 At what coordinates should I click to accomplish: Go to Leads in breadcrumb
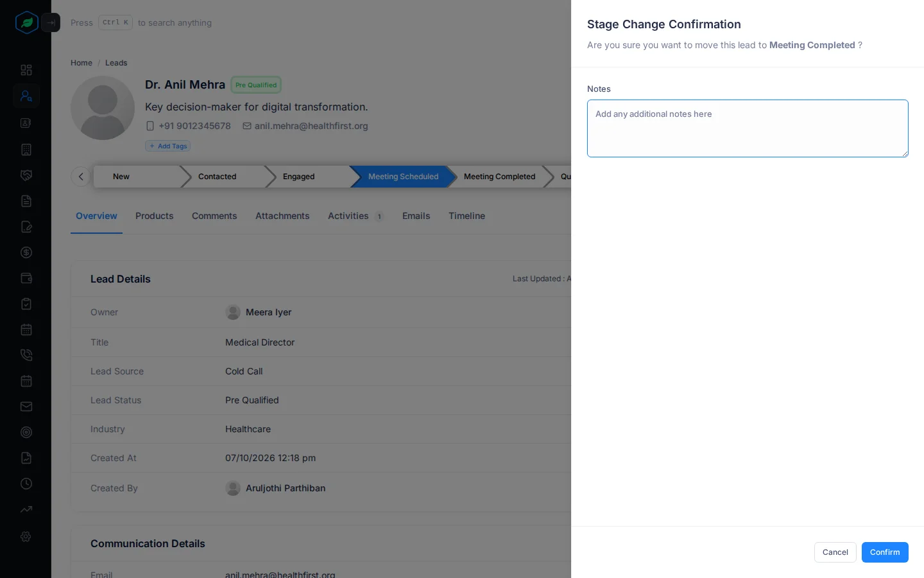[x=116, y=63]
